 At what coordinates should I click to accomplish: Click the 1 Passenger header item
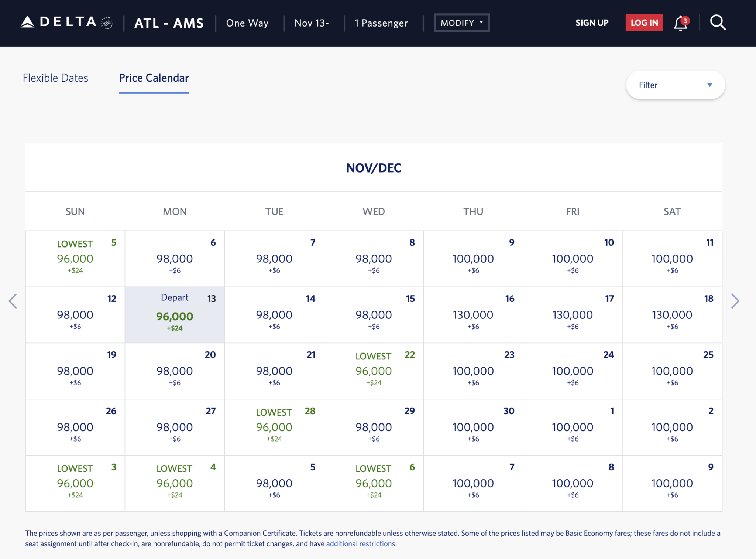click(381, 23)
